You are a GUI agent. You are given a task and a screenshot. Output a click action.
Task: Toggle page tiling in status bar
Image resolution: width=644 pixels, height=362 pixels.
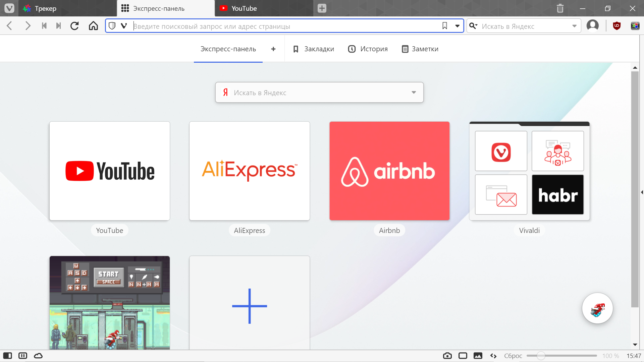point(463,356)
